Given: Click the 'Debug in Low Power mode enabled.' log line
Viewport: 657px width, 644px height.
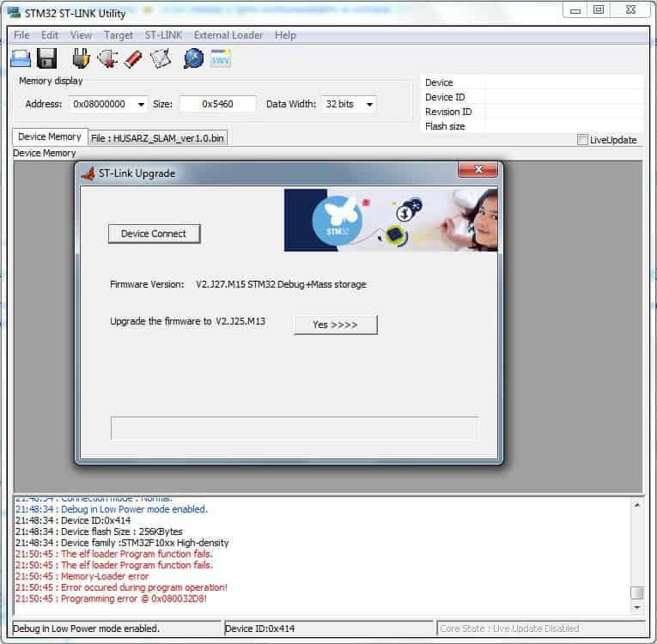Looking at the screenshot, I should tap(112, 509).
